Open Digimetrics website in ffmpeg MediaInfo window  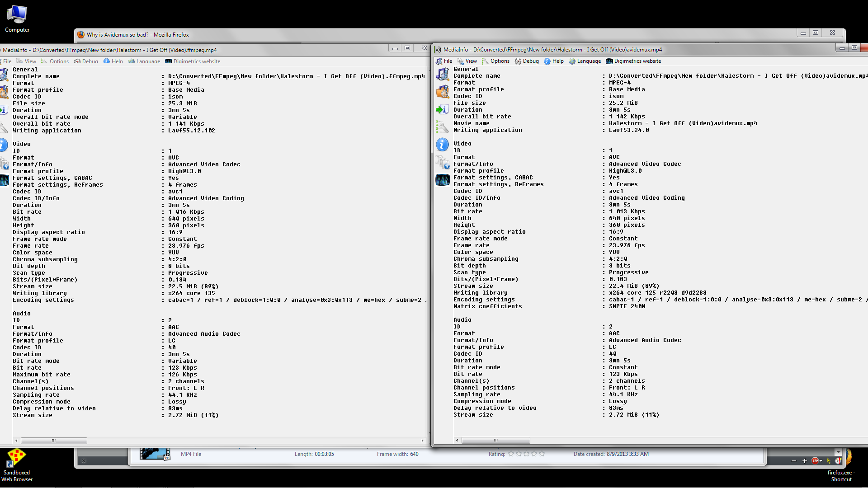pos(193,61)
